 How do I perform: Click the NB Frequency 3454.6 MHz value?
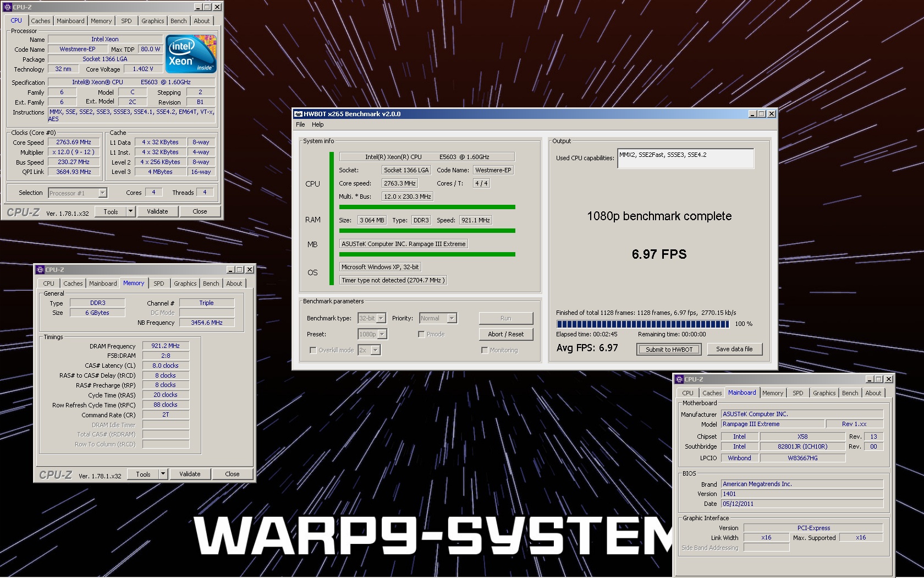pos(207,323)
